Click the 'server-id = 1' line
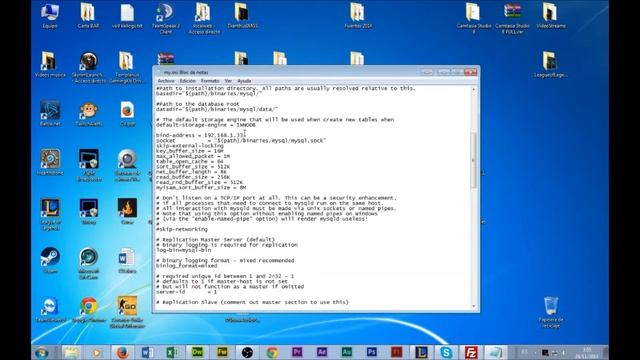Screen dimensions: 640x360 [186, 291]
